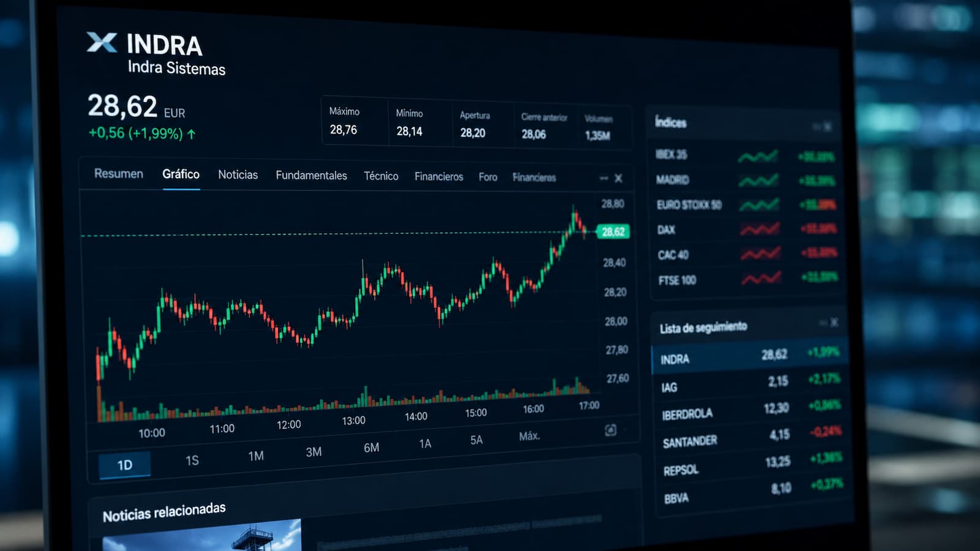Click the Cierre anterior 28,06 value

point(533,134)
